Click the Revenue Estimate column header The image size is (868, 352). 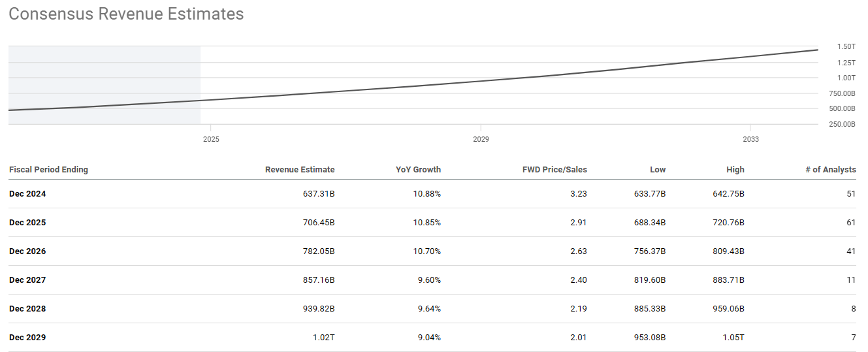click(299, 169)
